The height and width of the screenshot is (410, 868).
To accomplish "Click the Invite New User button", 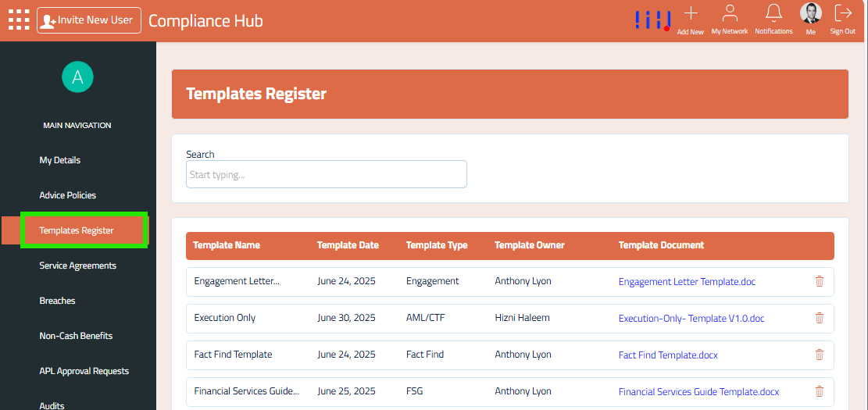I will tap(89, 20).
